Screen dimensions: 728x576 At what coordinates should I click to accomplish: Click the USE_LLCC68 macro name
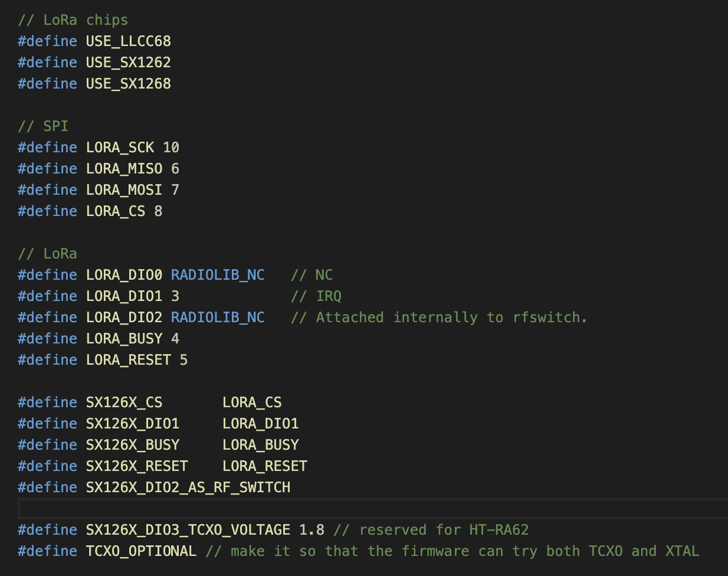click(128, 41)
